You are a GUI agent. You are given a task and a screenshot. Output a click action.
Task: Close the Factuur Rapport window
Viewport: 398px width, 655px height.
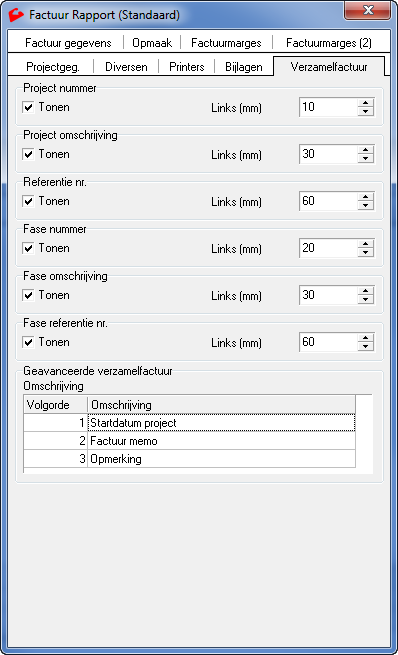pyautogui.click(x=368, y=10)
